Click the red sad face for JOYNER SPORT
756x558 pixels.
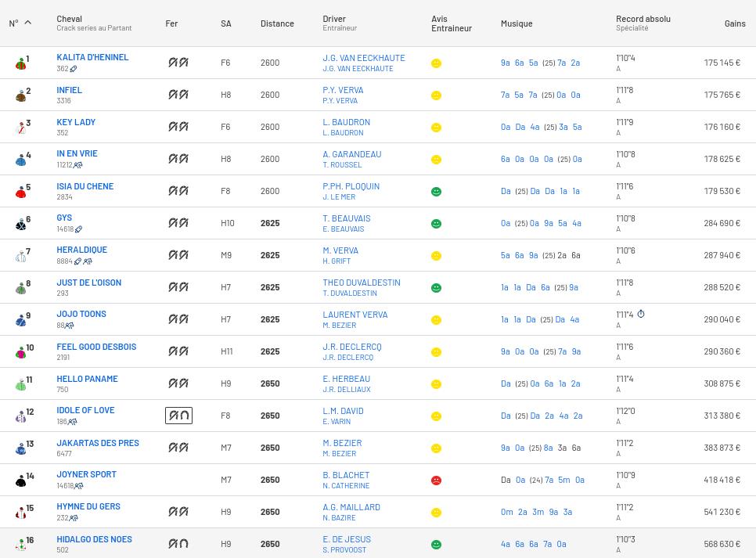pos(437,481)
